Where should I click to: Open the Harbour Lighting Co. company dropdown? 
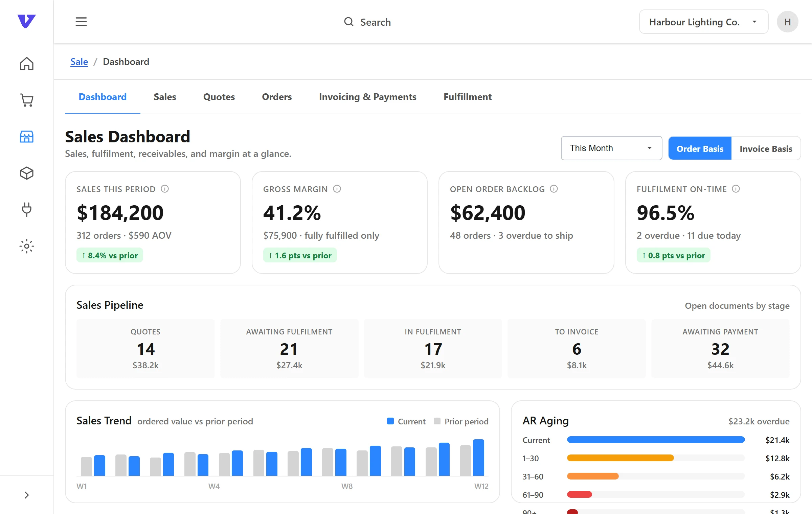(x=704, y=22)
